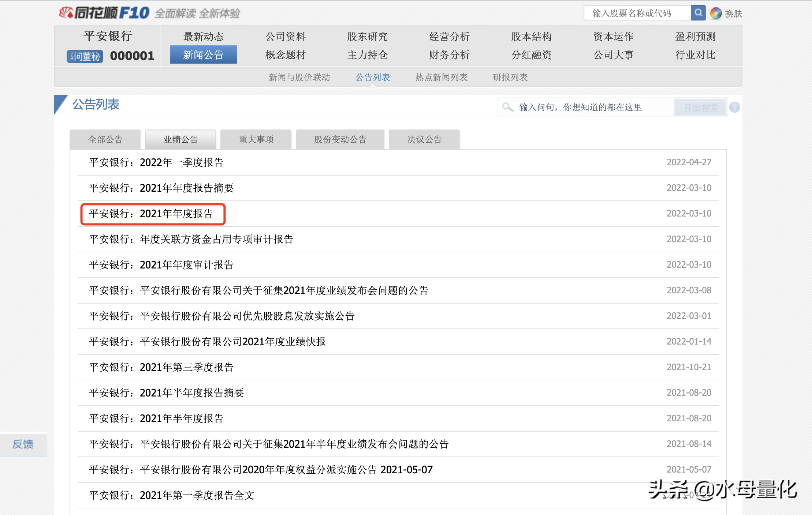This screenshot has width=812, height=515.
Task: Click the colorful skin-change icon
Action: [x=716, y=14]
